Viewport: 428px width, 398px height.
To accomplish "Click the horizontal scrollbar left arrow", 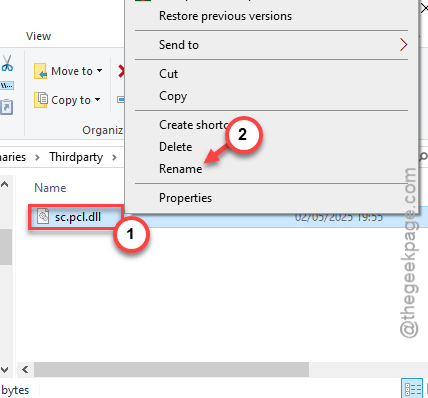I will pyautogui.click(x=25, y=369).
